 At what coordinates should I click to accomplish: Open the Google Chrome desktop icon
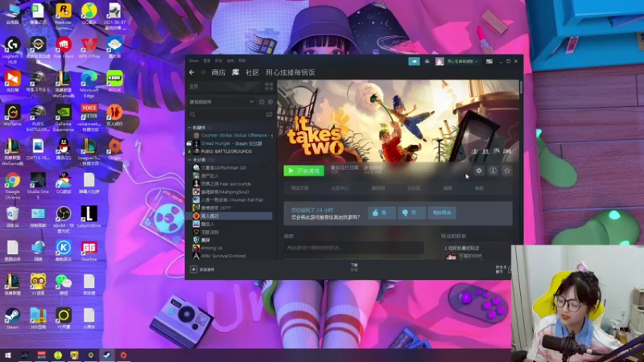[x=12, y=186]
